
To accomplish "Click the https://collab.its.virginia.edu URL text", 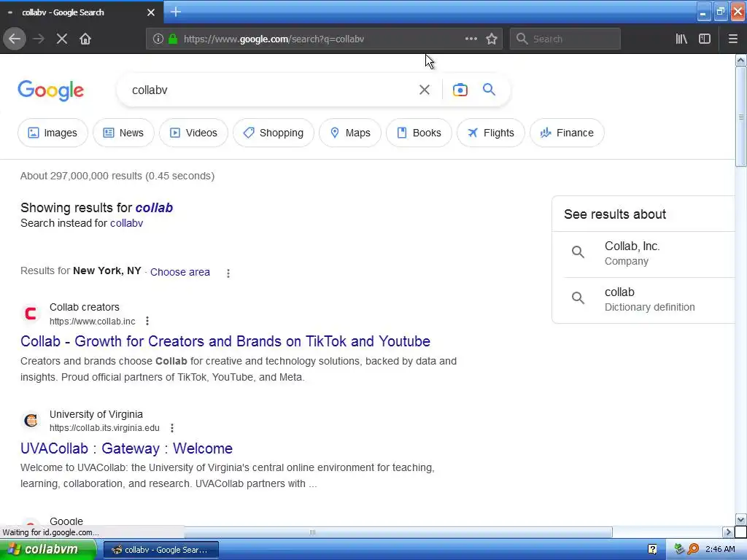I will click(x=104, y=428).
